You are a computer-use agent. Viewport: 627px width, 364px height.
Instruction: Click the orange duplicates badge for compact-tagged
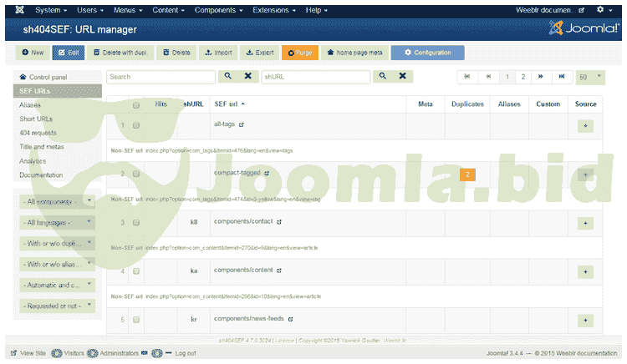click(468, 174)
